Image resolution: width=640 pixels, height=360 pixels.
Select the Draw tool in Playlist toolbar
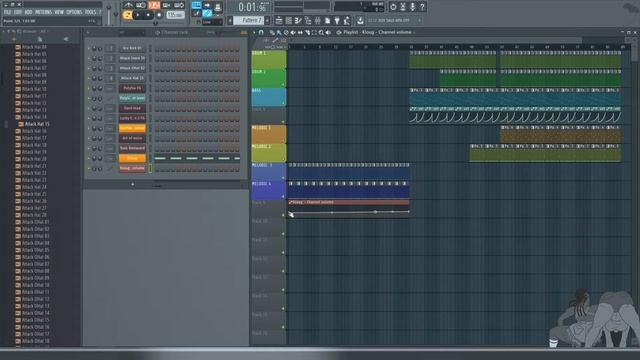tap(272, 32)
